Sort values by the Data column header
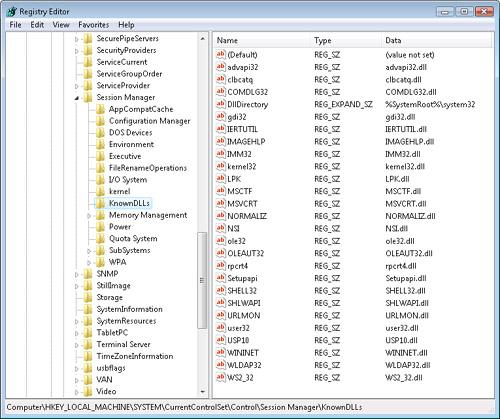The height and width of the screenshot is (419, 500). [437, 40]
